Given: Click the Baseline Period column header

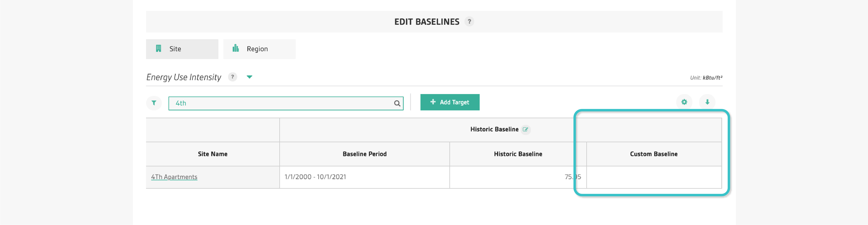Looking at the screenshot, I should pyautogui.click(x=365, y=154).
